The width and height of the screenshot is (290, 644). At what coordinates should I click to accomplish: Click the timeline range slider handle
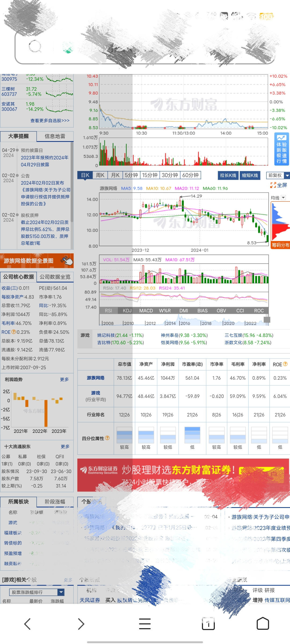point(267,320)
